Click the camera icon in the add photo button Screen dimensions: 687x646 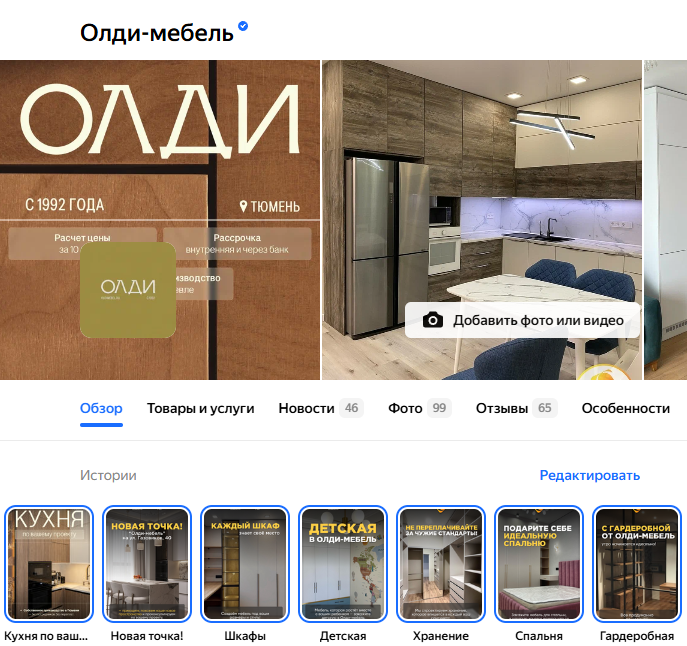(x=432, y=320)
